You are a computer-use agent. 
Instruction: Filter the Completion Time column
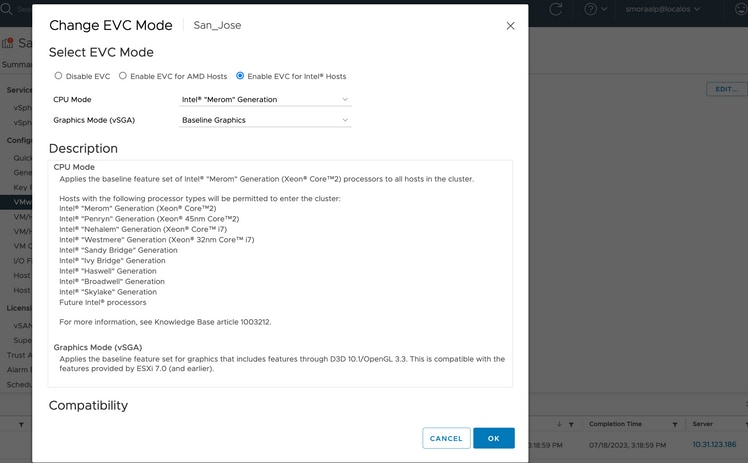point(675,424)
